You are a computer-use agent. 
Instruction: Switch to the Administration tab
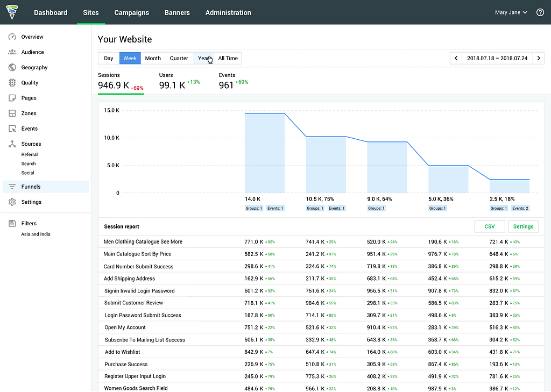click(x=228, y=12)
